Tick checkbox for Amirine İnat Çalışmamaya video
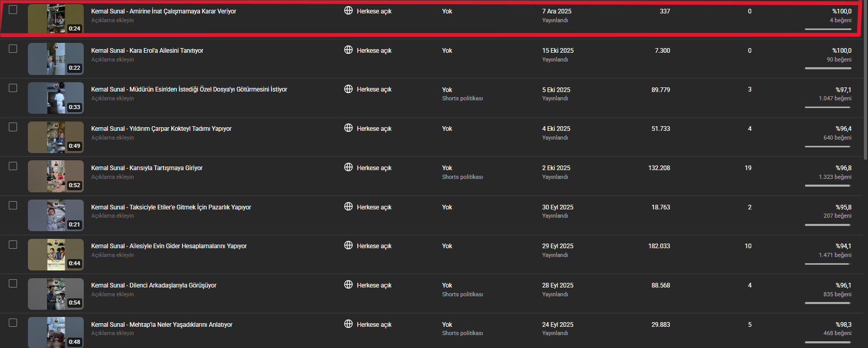The image size is (868, 348). [x=13, y=9]
